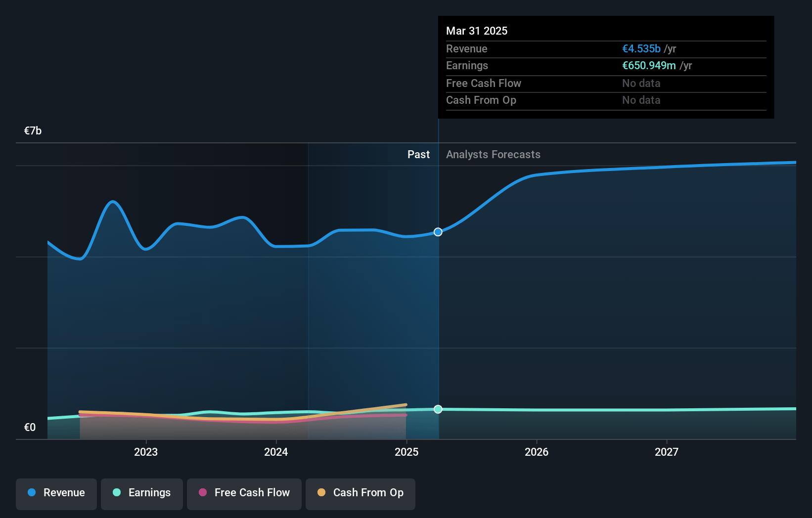Image resolution: width=812 pixels, height=518 pixels.
Task: Toggle the Revenue legend button
Action: click(x=56, y=494)
